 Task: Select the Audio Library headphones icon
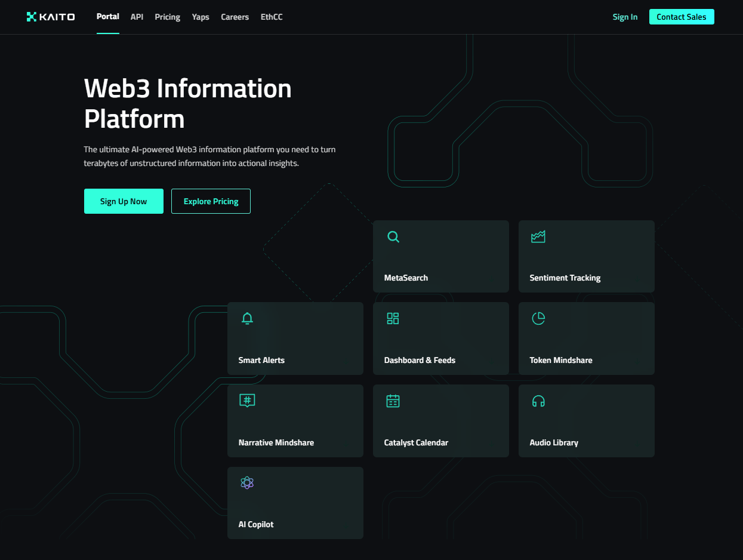point(538,401)
